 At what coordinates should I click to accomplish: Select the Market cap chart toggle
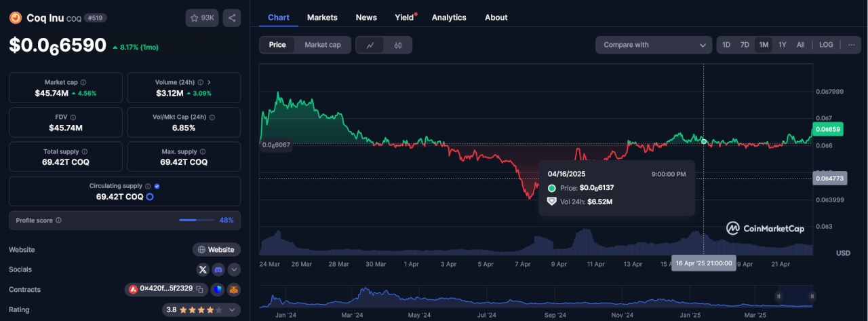[323, 45]
